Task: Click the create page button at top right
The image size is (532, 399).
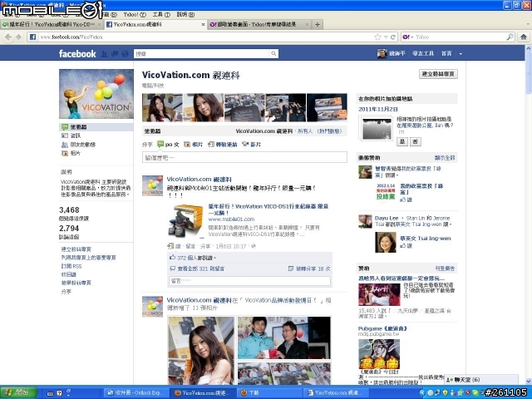Action: (438, 74)
